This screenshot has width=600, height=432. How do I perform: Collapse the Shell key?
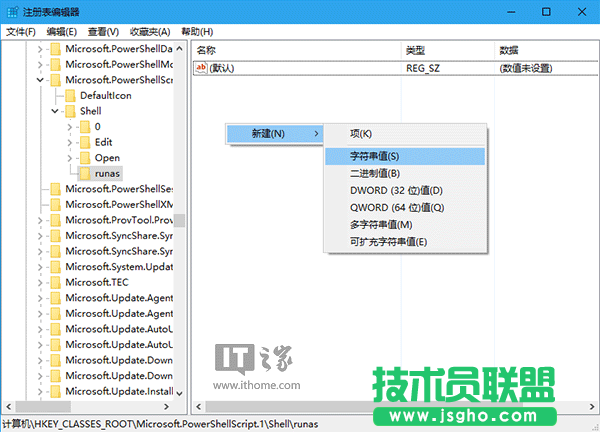(55, 111)
